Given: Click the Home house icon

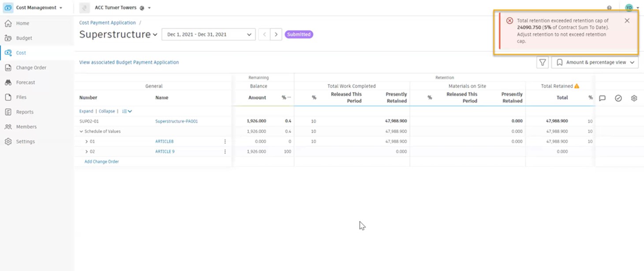Looking at the screenshot, I should (8, 23).
